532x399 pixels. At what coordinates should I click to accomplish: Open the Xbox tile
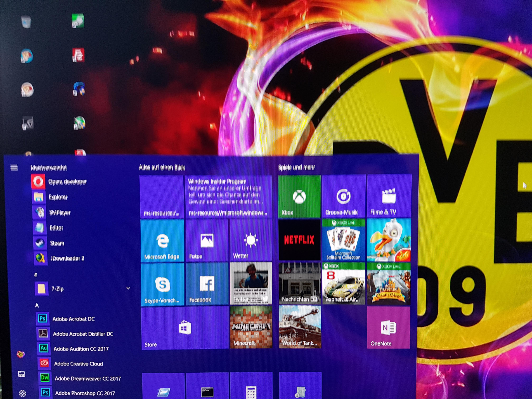(299, 197)
